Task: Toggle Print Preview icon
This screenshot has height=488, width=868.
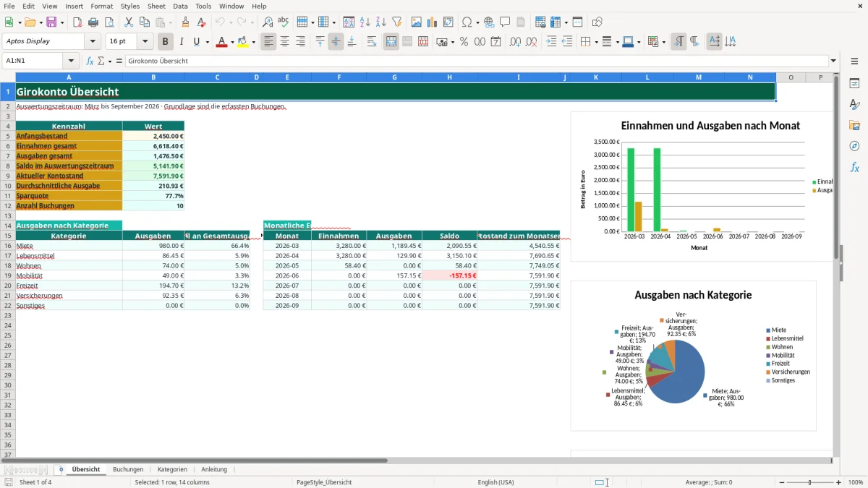Action: tap(109, 22)
